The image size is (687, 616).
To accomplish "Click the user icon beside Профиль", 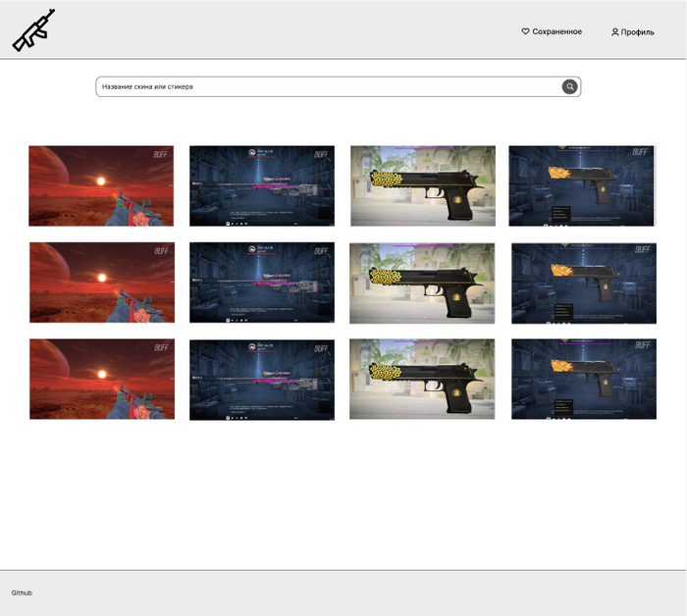I will 615,32.
